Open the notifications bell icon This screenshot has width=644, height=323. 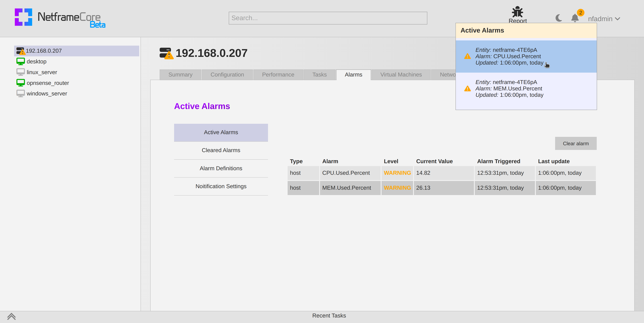point(575,18)
